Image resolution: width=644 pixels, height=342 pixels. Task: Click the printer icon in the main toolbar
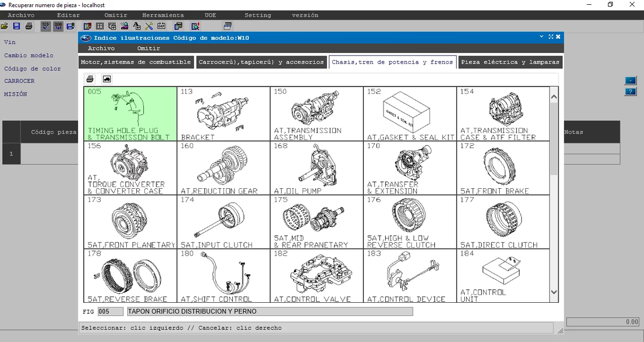pos(29,26)
